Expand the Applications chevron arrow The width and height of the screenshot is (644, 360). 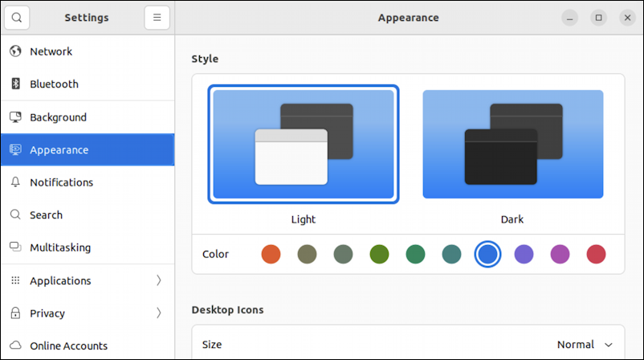point(159,280)
